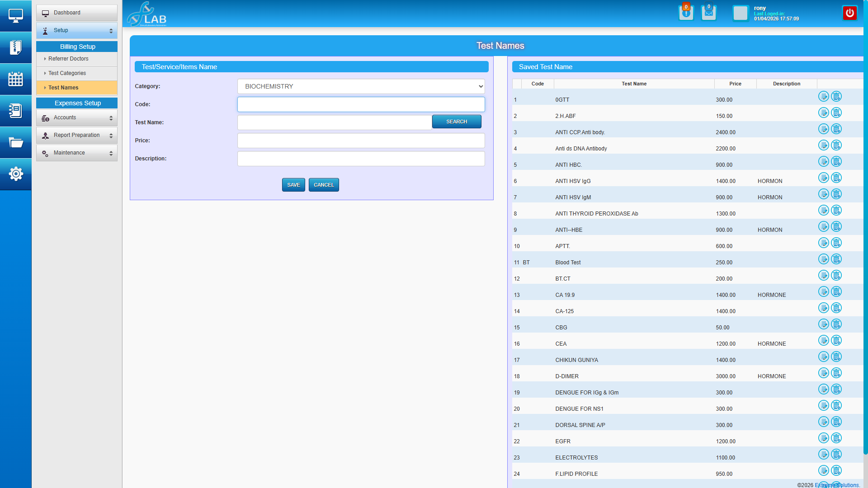Click edit icon for ELECTROLYTES row
Image resolution: width=868 pixels, height=488 pixels.
coord(823,455)
